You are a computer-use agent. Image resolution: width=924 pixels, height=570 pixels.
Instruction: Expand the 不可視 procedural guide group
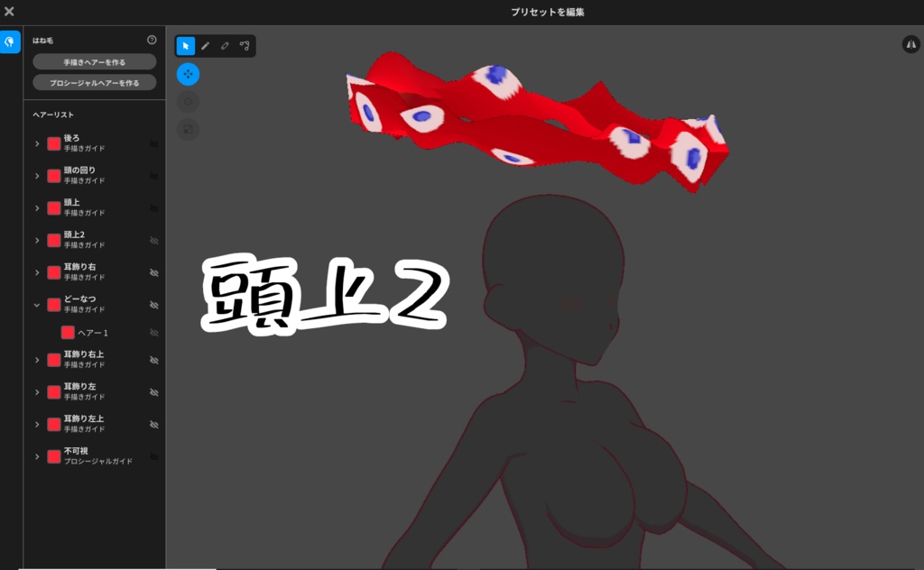[36, 456]
